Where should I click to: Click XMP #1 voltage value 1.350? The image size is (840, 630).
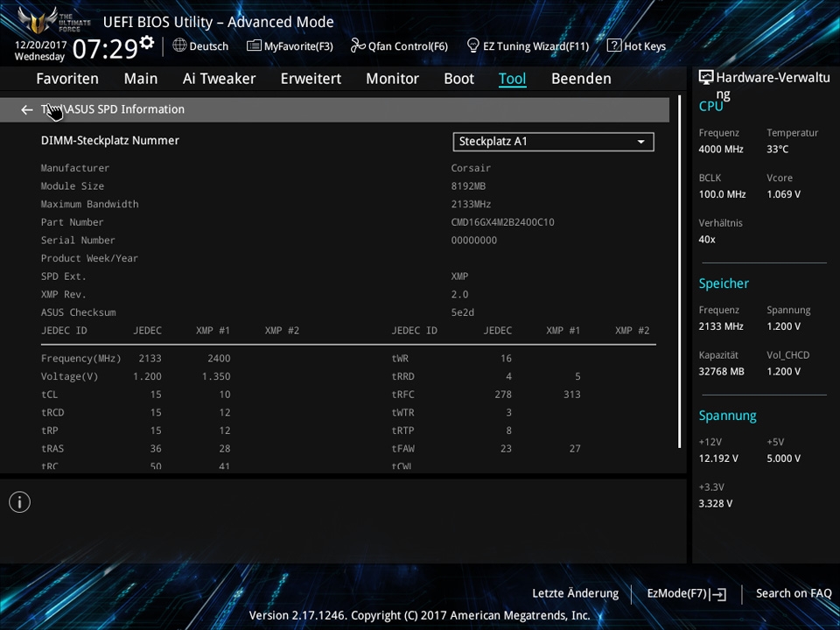pos(216,376)
